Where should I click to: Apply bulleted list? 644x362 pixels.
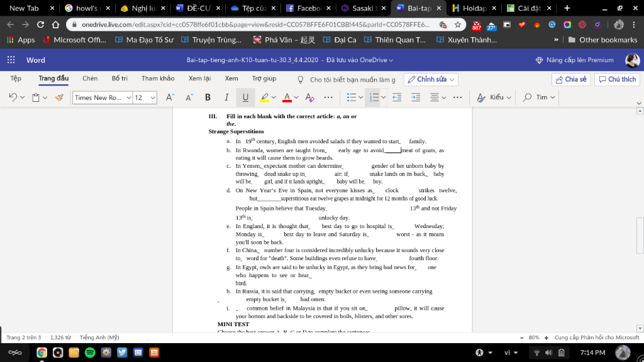pos(351,97)
